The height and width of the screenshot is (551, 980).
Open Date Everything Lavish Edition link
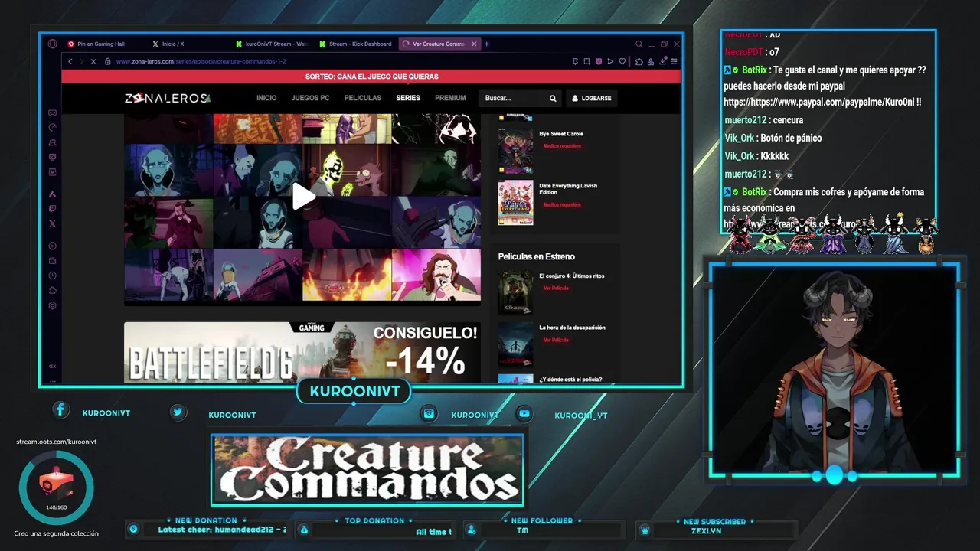[x=568, y=189]
